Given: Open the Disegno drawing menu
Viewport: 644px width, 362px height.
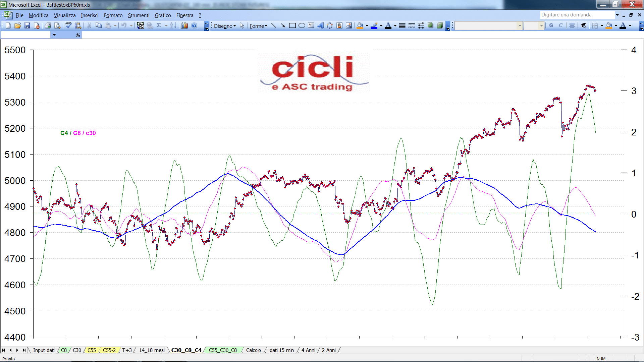Looking at the screenshot, I should click(225, 26).
